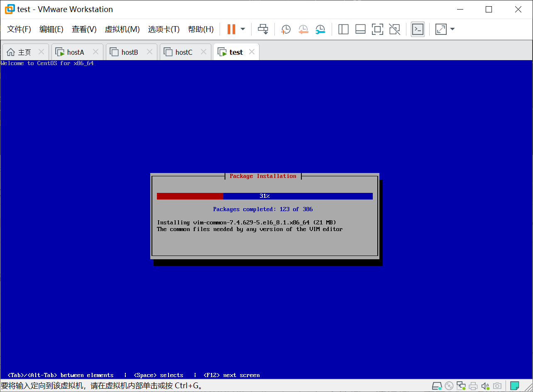Viewport: 533px width, 392px height.
Task: Click the printer status bar icon
Action: pos(473,386)
